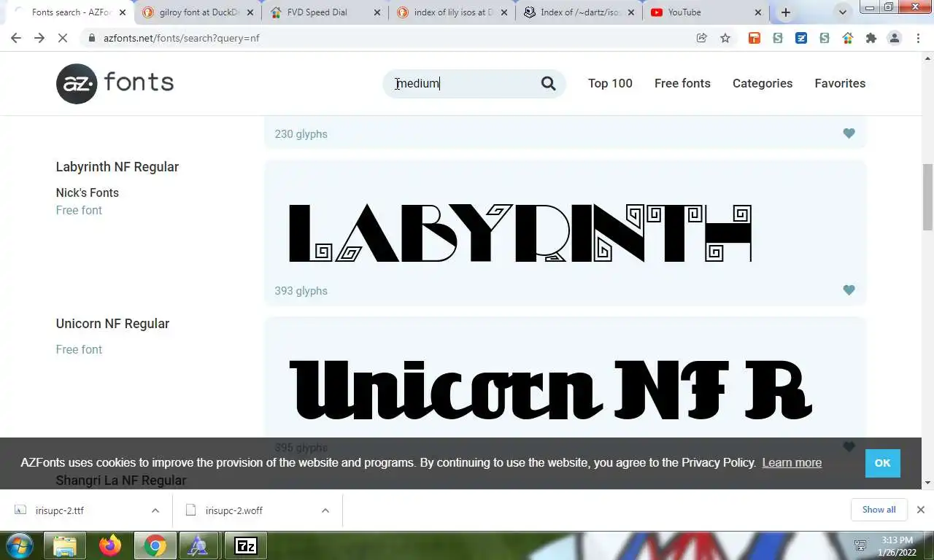
Task: Close the downloads bar
Action: click(x=920, y=510)
